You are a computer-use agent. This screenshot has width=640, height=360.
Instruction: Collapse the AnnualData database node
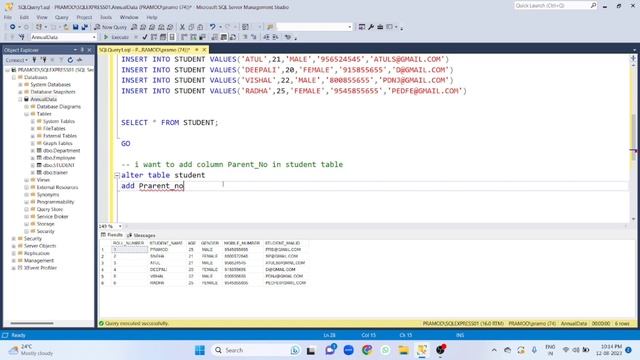20,99
